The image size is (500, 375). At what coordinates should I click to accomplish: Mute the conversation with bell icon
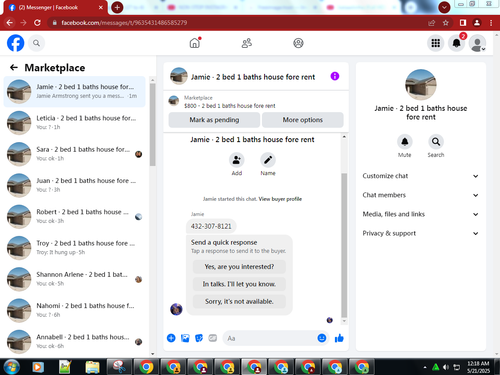[x=405, y=142]
